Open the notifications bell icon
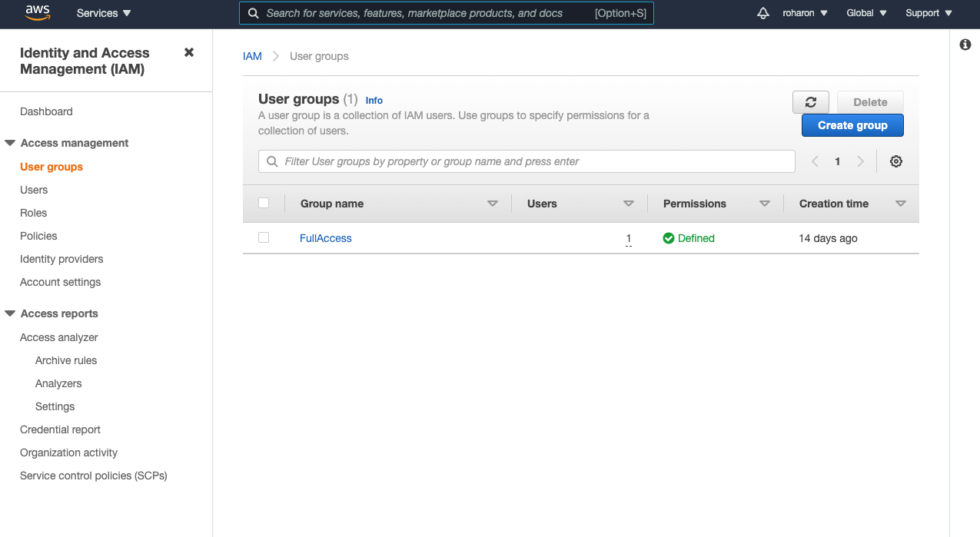 click(763, 13)
